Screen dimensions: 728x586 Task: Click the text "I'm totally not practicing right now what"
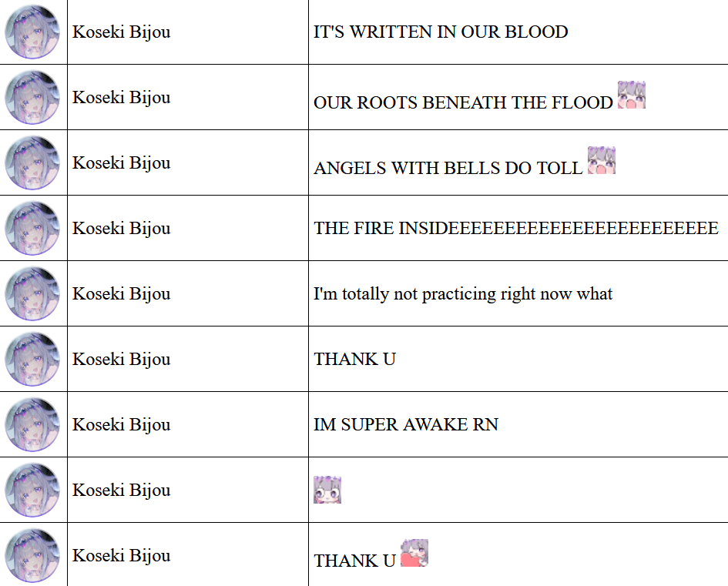[x=463, y=293]
